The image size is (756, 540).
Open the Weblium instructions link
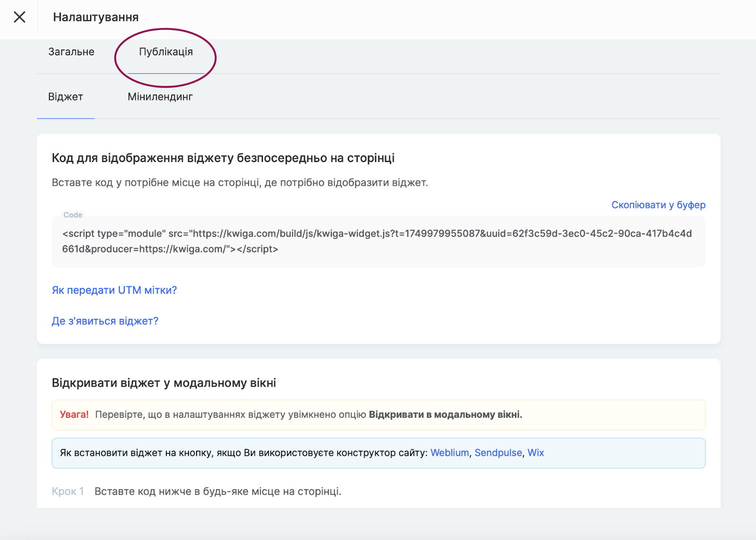click(x=450, y=453)
